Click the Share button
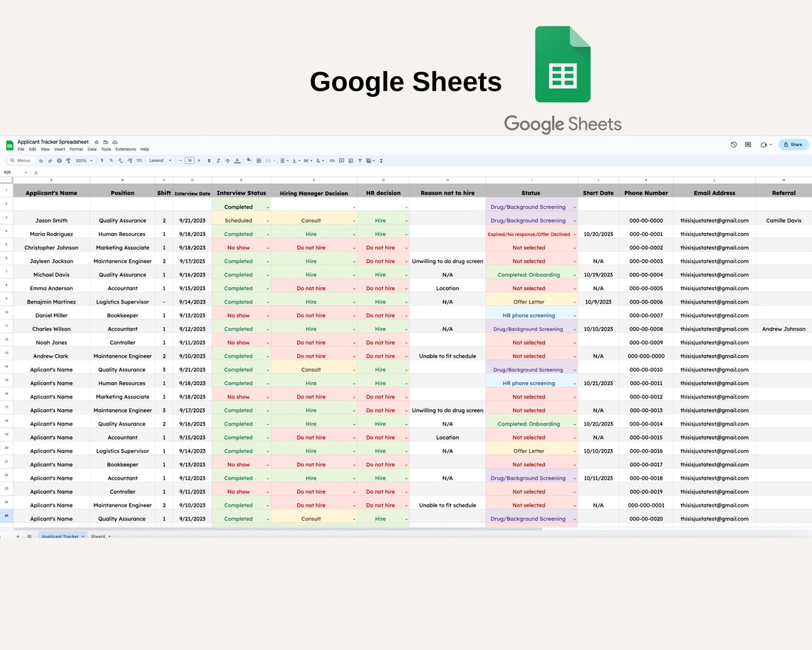The height and width of the screenshot is (650, 812). pyautogui.click(x=793, y=144)
